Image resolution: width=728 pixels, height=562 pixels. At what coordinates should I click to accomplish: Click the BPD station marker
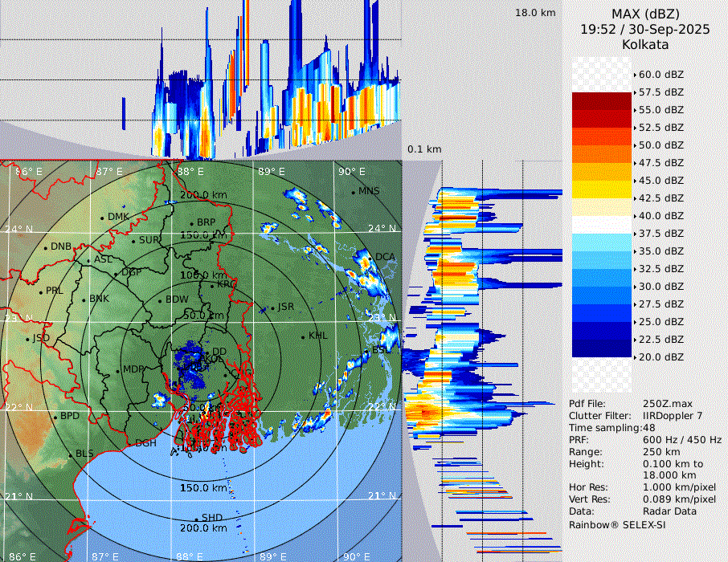coord(55,417)
